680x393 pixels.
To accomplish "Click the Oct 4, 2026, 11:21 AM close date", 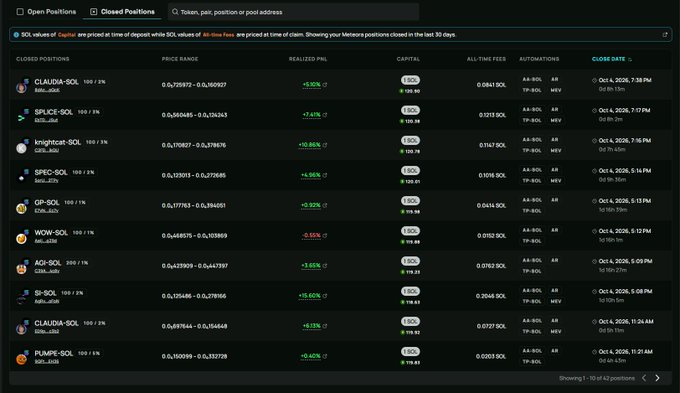I will click(x=625, y=352).
